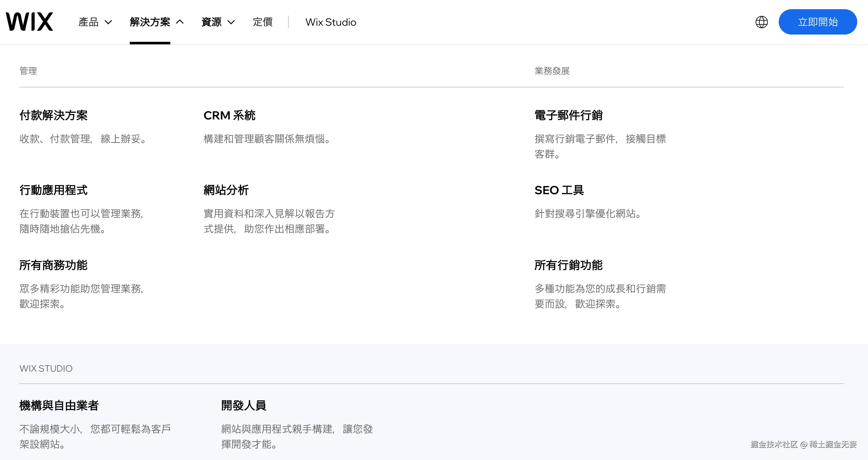
Task: Click the 立即開始 button
Action: click(818, 22)
